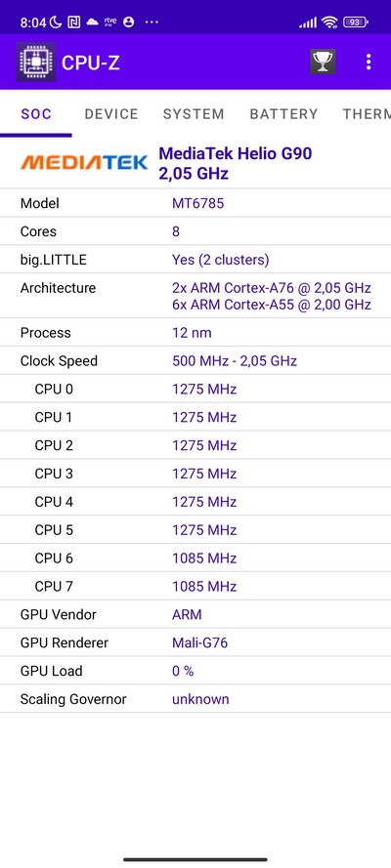Open the partially visible THERMAL tab

tap(367, 114)
